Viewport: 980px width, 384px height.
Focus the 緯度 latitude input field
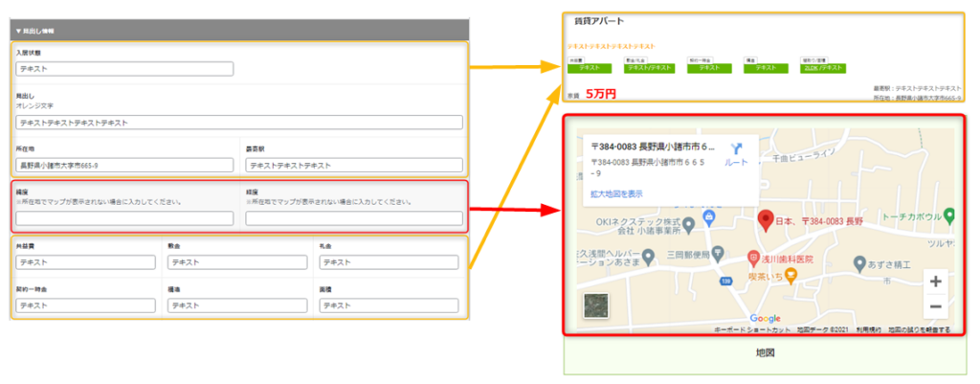[124, 218]
